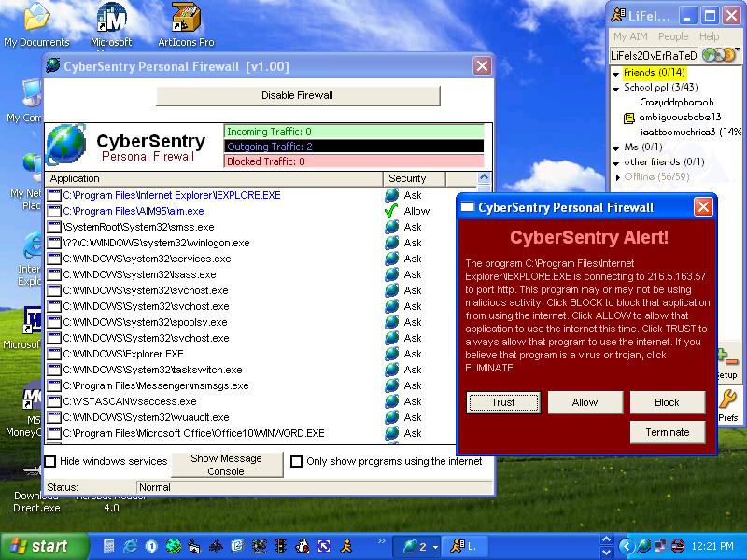Click the Trust button in the alert

coord(503,402)
